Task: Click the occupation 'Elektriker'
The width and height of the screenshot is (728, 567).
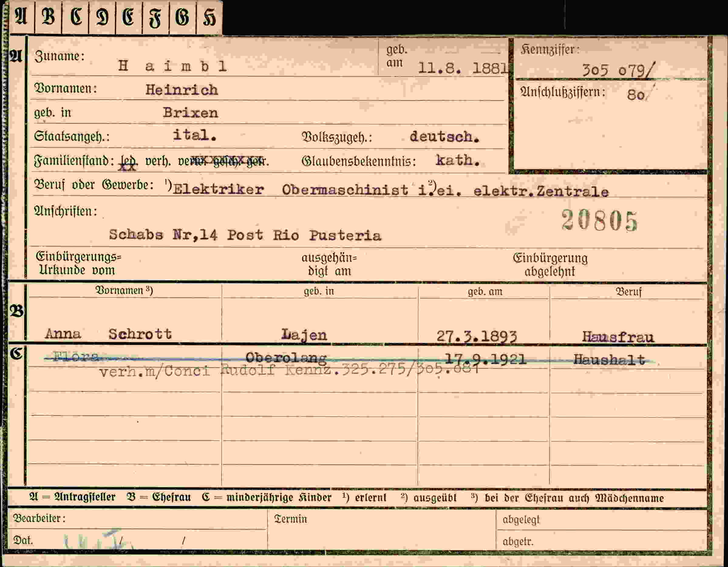Action: [219, 189]
